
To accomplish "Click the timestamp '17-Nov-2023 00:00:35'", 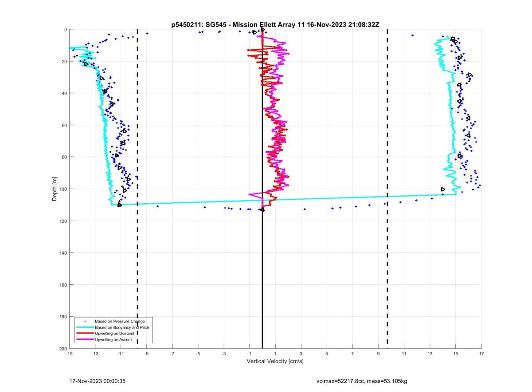I will pos(98,381).
